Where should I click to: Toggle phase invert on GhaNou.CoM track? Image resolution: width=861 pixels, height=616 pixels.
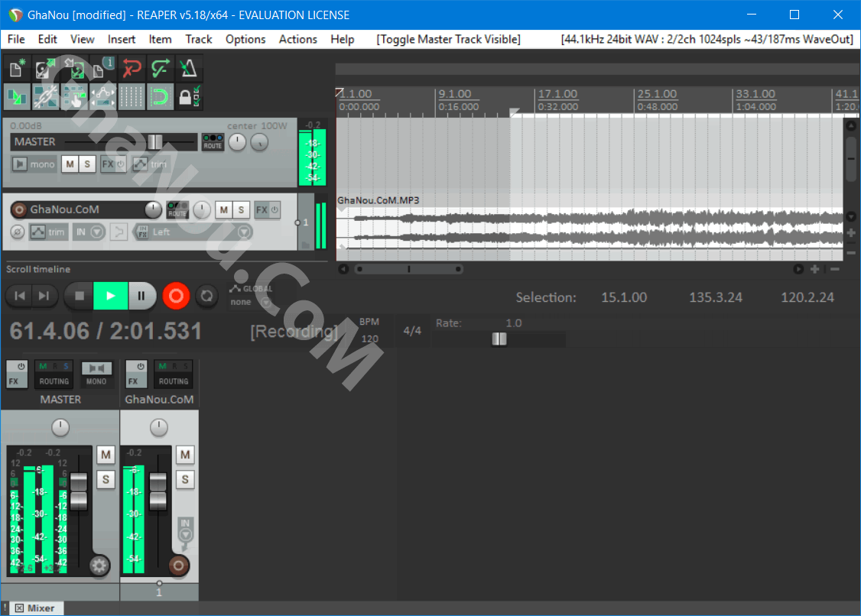[18, 232]
